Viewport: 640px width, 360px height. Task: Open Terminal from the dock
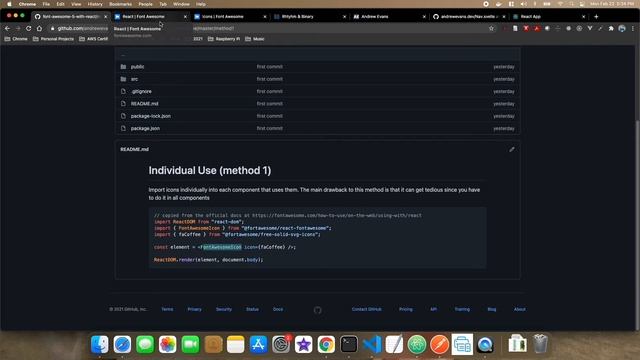[349, 344]
